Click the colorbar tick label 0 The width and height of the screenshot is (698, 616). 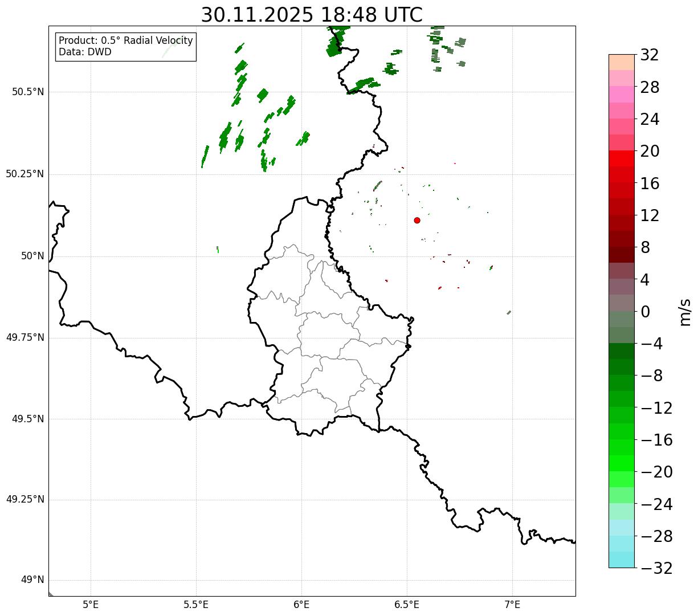[645, 312]
